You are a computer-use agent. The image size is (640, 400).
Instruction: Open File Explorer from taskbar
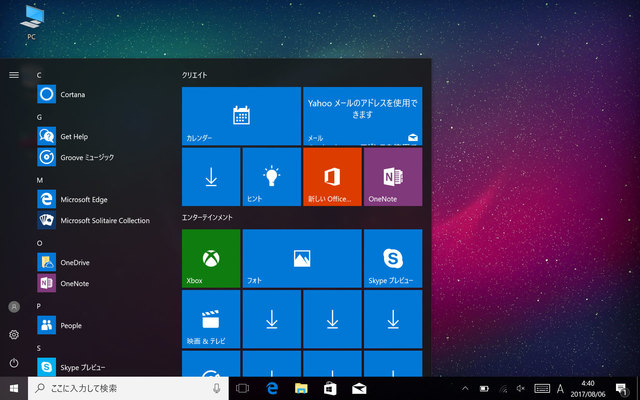[x=301, y=388]
